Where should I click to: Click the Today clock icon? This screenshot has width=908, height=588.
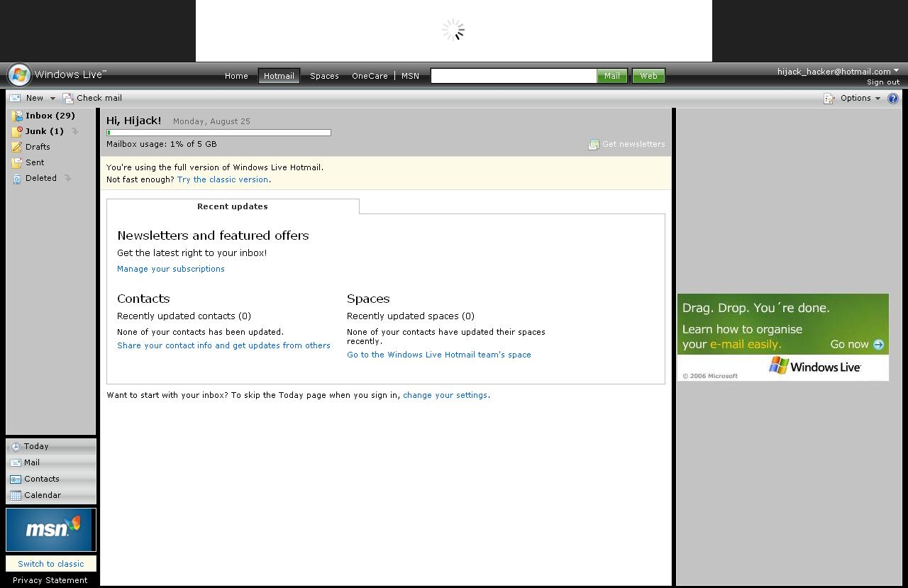pos(16,447)
